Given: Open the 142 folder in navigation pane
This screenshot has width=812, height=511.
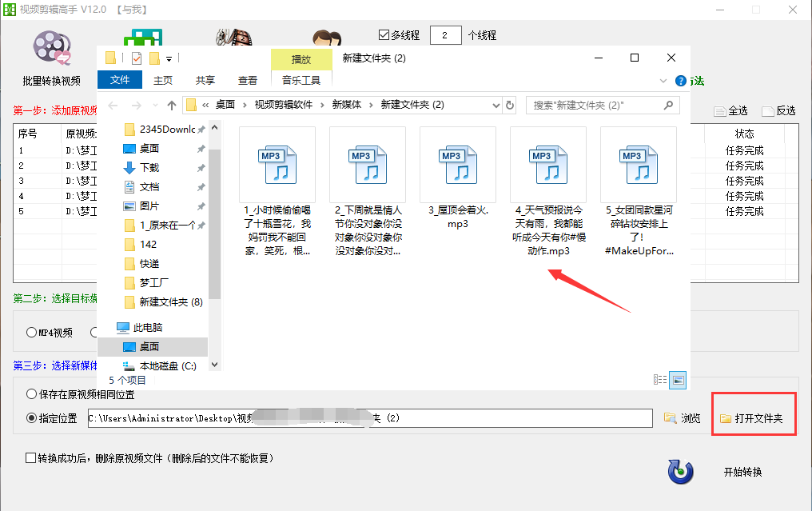Looking at the screenshot, I should pos(148,244).
